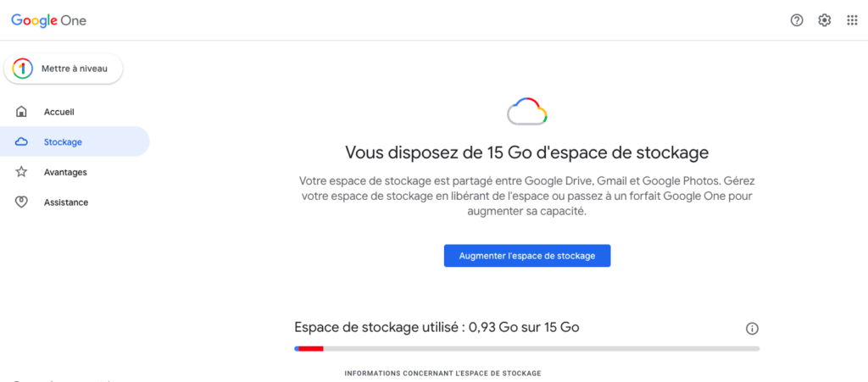Open the Google apps grid icon
The height and width of the screenshot is (382, 868).
(x=852, y=20)
